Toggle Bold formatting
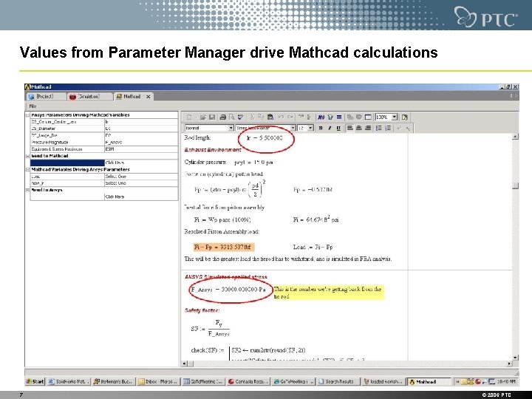The image size is (532, 399). click(x=321, y=128)
